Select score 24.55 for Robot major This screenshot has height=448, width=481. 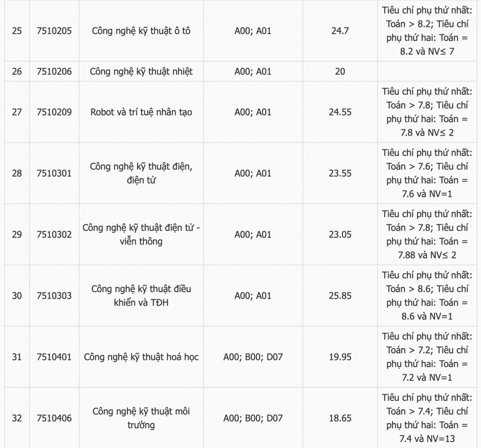pyautogui.click(x=340, y=112)
